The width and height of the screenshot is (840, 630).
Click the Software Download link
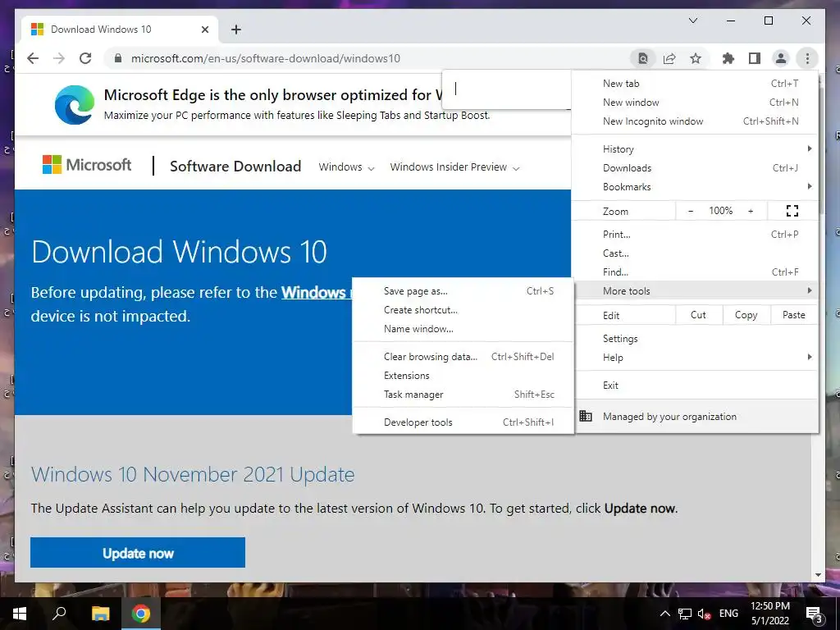(x=235, y=166)
